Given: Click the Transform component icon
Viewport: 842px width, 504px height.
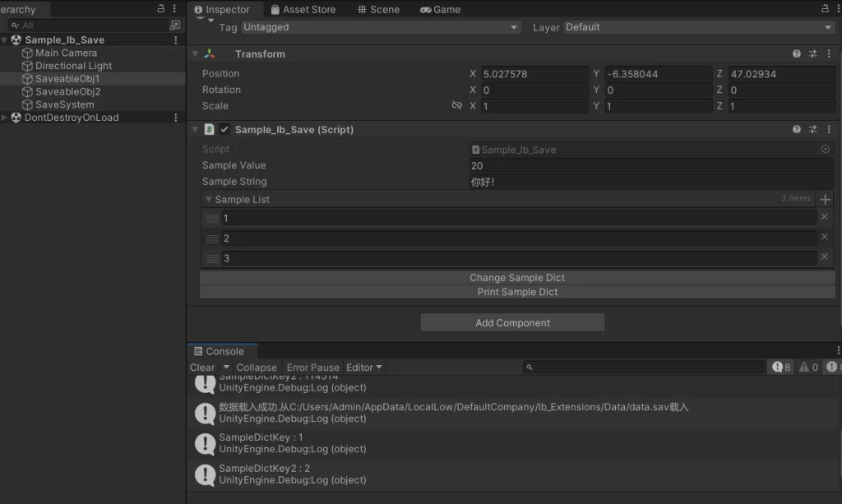Looking at the screenshot, I should 210,53.
